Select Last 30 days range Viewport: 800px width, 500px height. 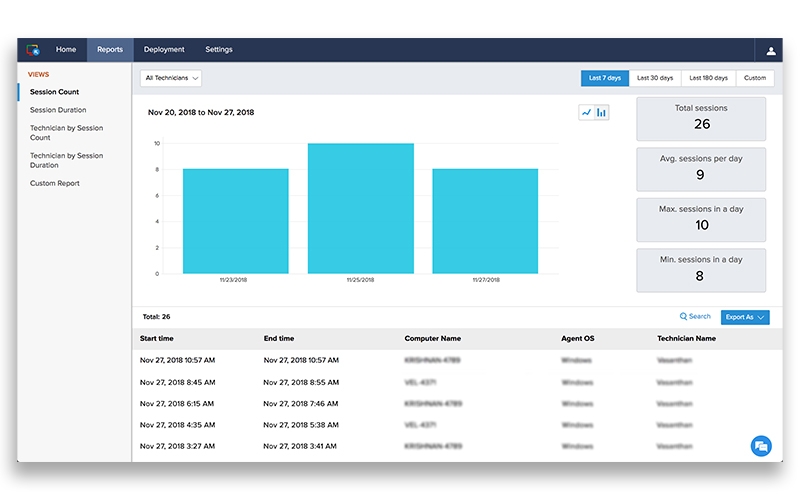point(655,78)
